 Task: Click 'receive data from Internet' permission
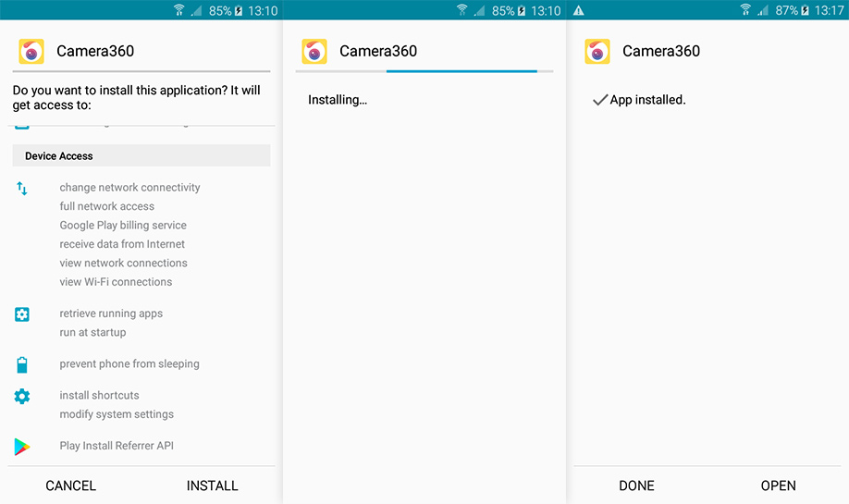[122, 244]
